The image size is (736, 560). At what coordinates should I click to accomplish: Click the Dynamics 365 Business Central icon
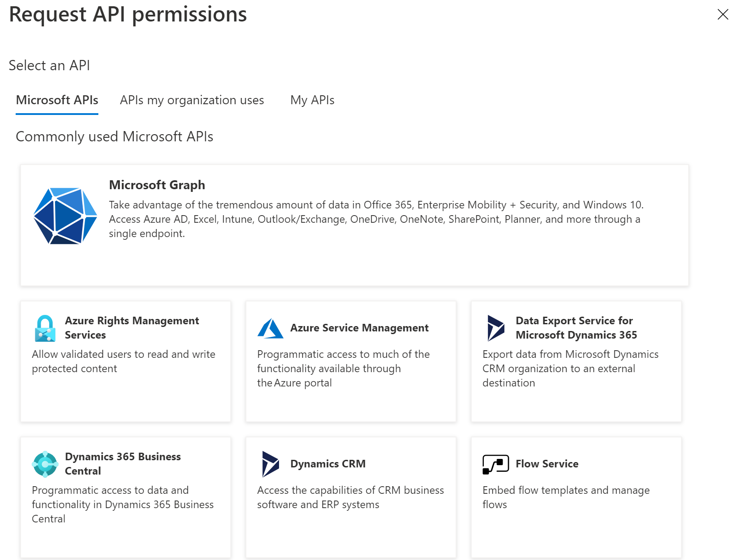45,464
